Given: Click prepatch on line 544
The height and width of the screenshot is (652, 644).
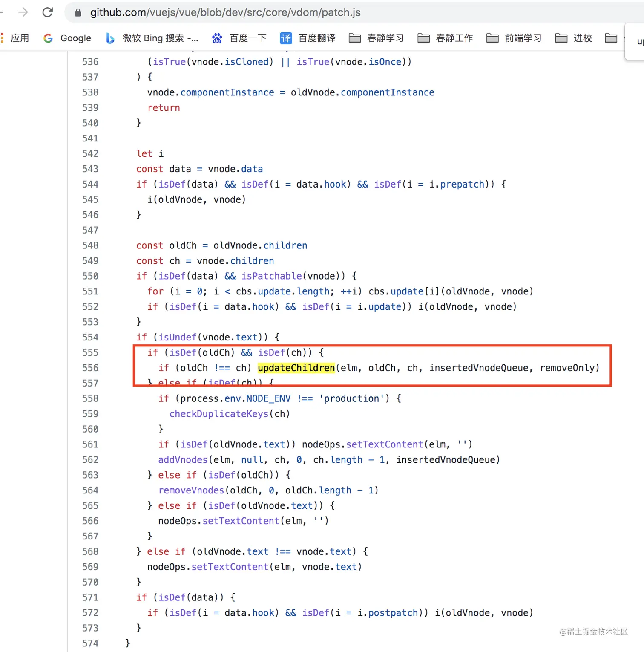Looking at the screenshot, I should [462, 185].
